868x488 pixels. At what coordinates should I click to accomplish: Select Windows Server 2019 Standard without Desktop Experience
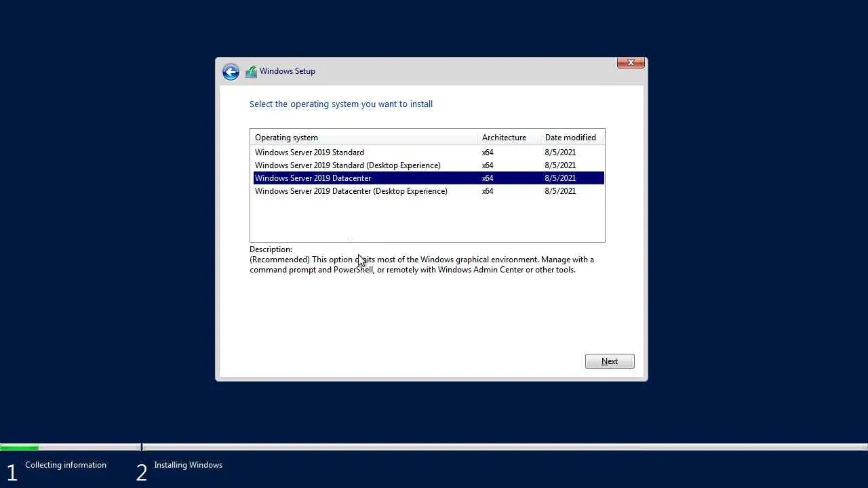[x=428, y=152]
